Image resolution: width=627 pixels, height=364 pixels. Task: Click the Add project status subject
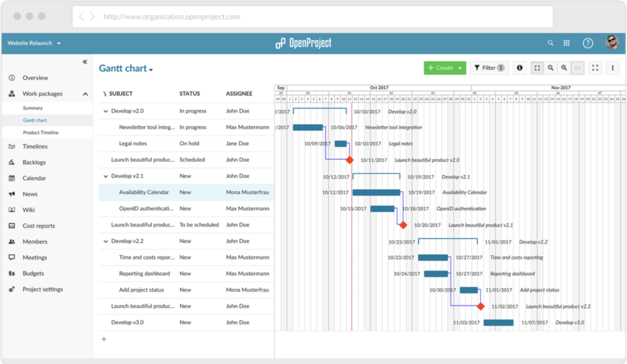tap(141, 290)
